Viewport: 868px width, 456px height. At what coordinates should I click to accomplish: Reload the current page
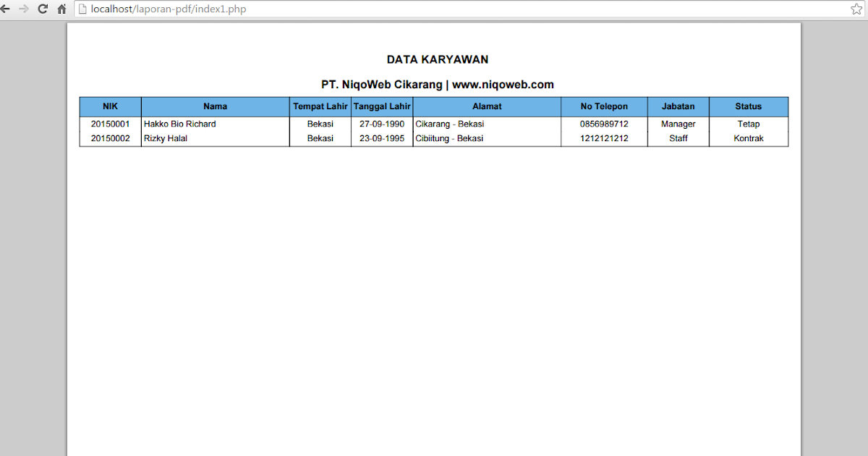coord(43,9)
